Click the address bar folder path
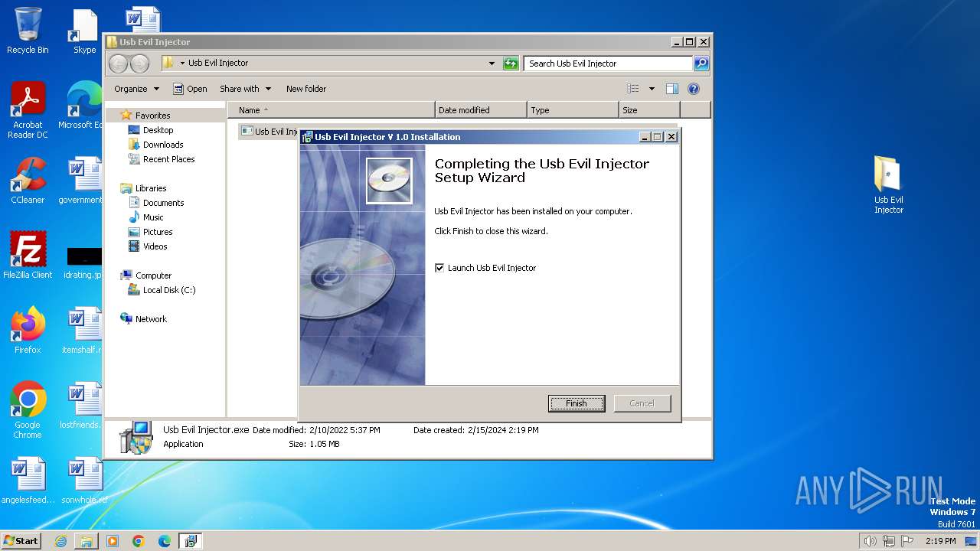 coord(218,63)
